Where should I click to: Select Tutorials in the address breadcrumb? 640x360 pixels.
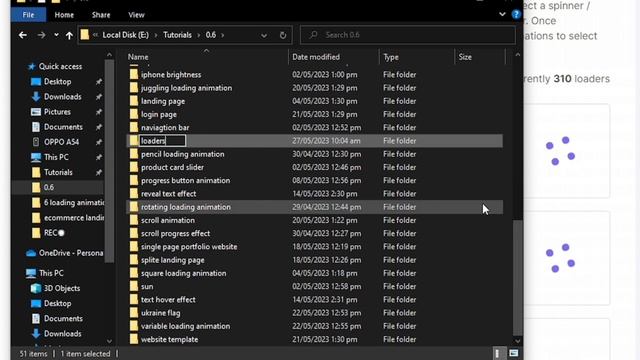tap(177, 35)
